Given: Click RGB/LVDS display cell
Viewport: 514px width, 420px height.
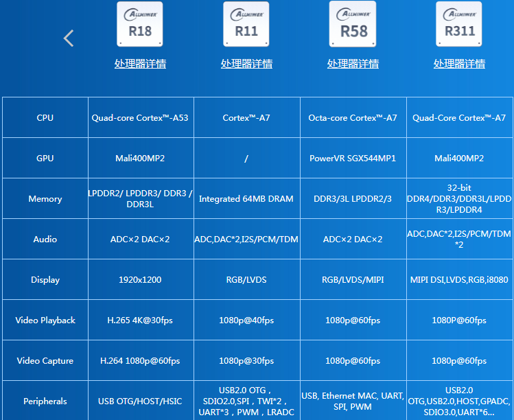Looking at the screenshot, I should [x=247, y=279].
